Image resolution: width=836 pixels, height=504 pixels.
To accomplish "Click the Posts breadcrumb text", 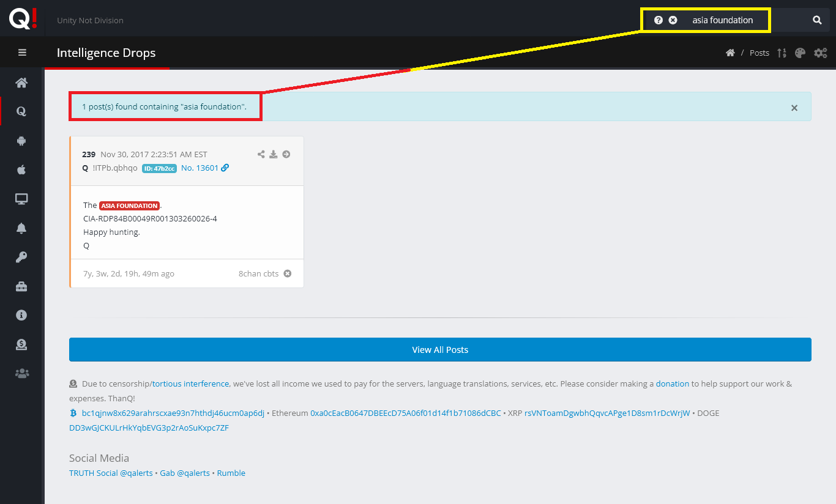I will click(759, 53).
